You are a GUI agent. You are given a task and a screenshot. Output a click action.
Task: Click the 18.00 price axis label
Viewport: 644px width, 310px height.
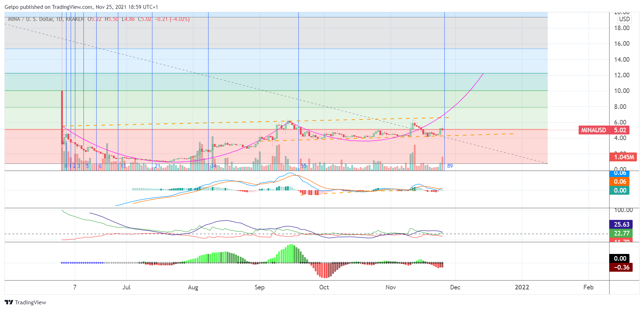coord(622,28)
